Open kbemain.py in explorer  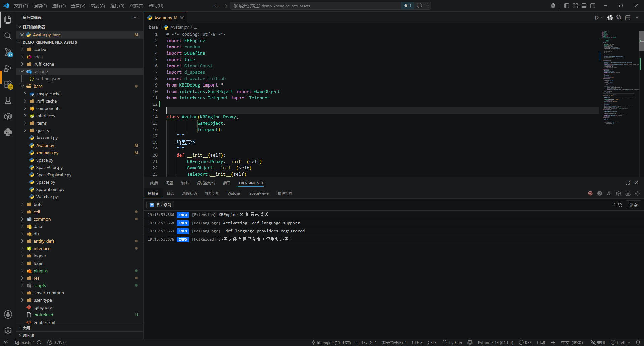tap(80, 153)
